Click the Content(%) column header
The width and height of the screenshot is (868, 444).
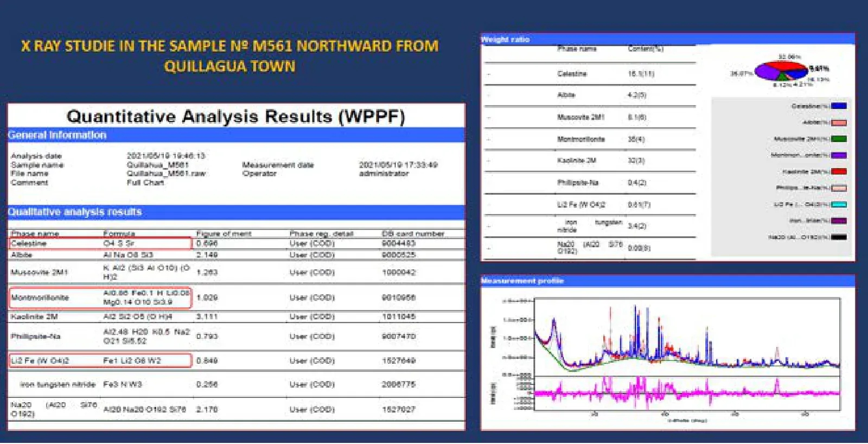tap(646, 49)
